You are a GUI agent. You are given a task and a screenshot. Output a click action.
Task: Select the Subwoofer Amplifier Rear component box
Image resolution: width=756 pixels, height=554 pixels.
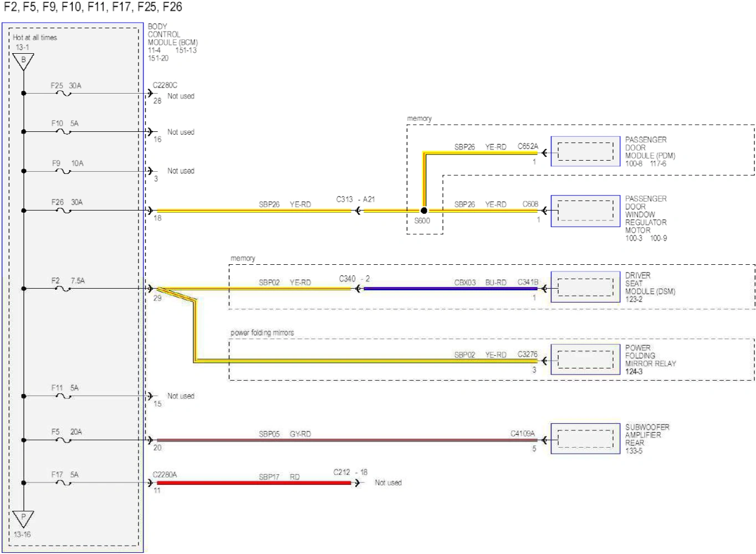(x=585, y=439)
